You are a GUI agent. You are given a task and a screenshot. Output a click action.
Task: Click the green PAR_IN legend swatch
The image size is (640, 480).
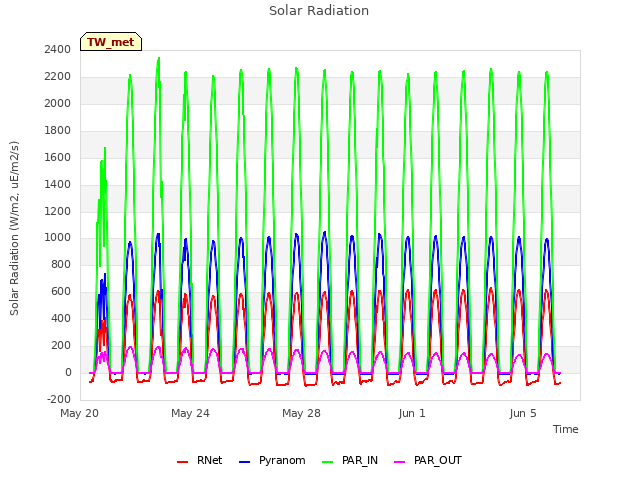click(328, 462)
